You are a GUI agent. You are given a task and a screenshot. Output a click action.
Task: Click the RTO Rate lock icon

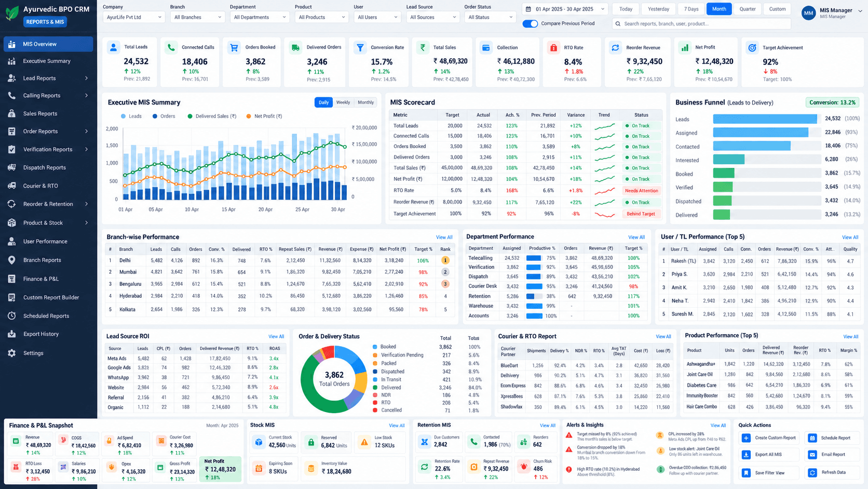coord(553,48)
